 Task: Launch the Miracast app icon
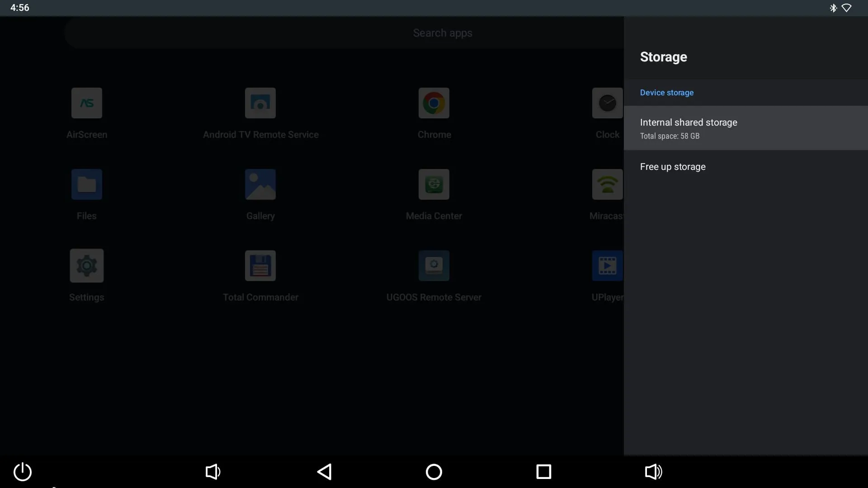607,184
